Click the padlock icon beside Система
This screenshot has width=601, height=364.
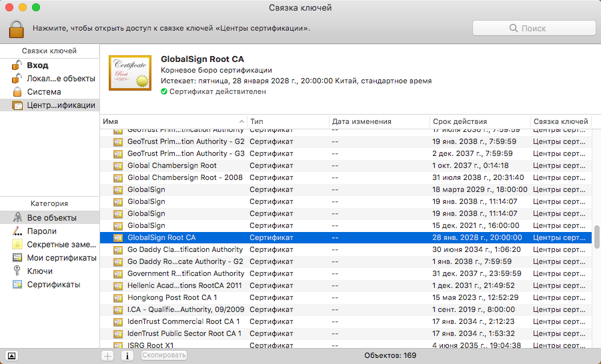[17, 92]
